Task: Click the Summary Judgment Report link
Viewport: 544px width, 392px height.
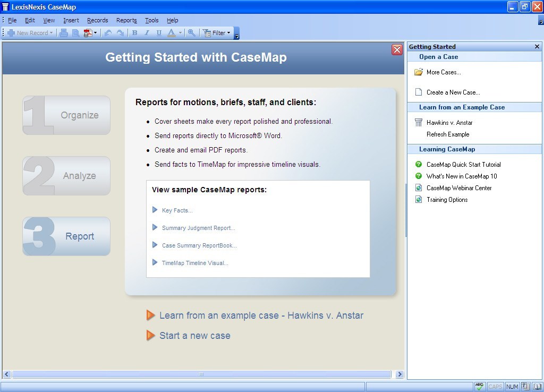Action: coord(198,227)
